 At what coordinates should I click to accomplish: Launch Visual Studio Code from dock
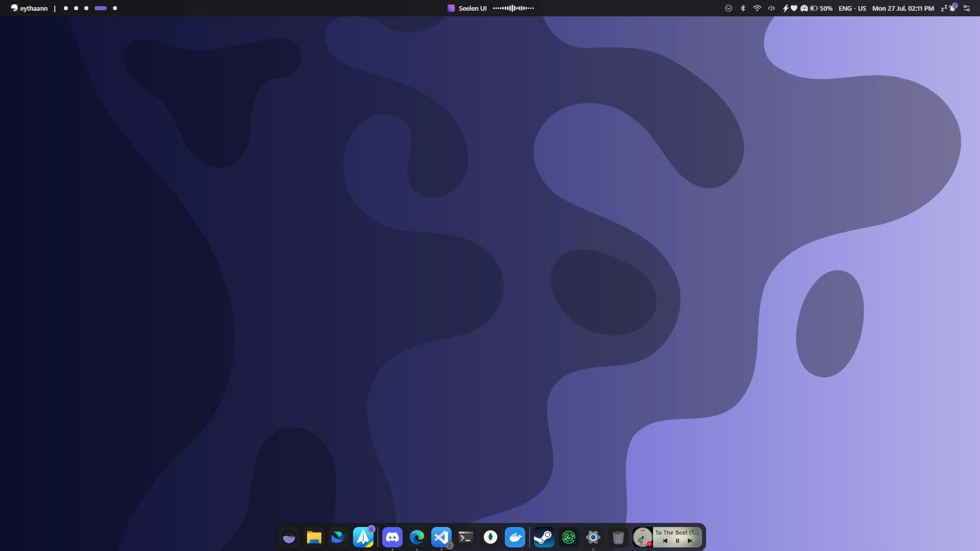click(x=441, y=537)
